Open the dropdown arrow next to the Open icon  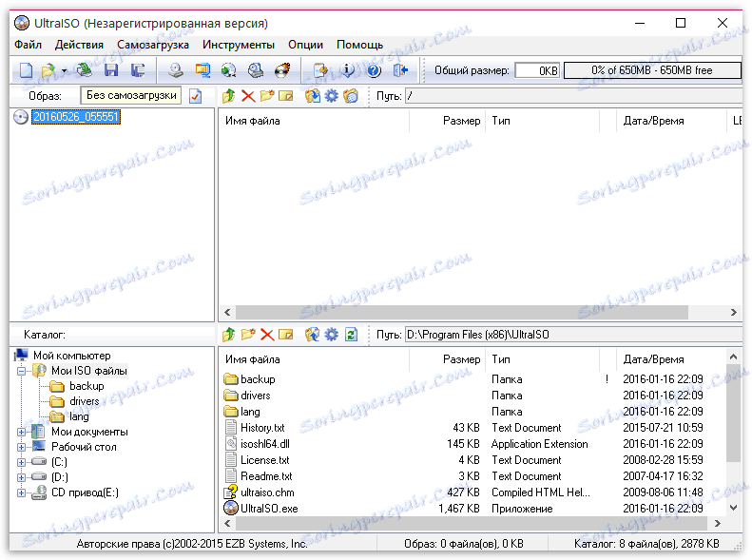[64, 71]
